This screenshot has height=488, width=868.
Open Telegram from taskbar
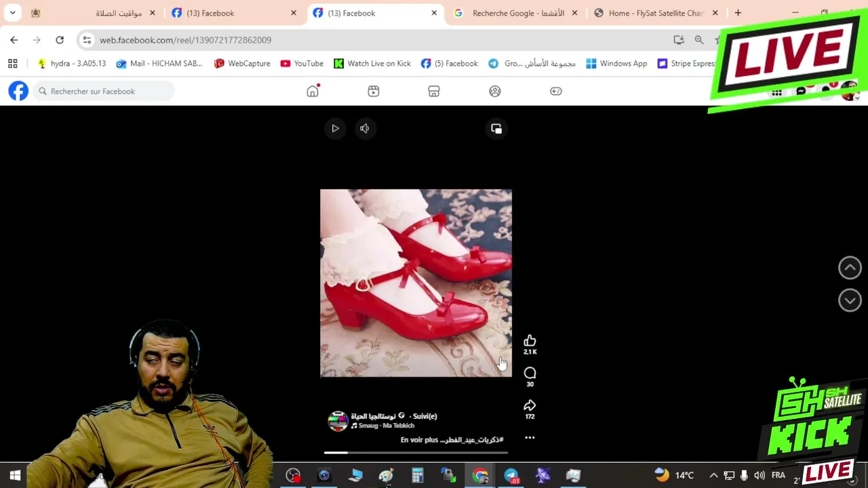click(x=511, y=476)
